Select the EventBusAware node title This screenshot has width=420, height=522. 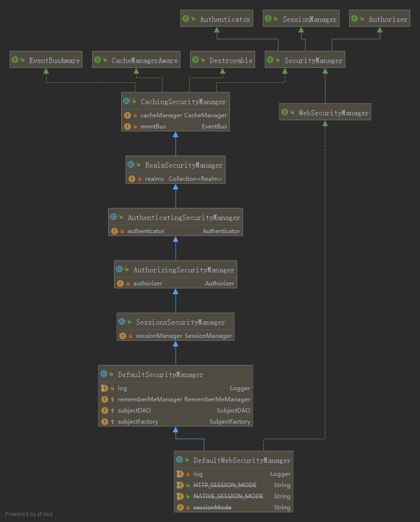(54, 61)
